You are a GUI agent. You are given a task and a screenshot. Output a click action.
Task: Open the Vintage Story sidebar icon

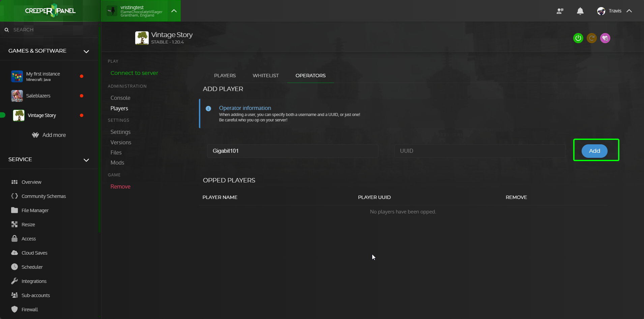[19, 115]
